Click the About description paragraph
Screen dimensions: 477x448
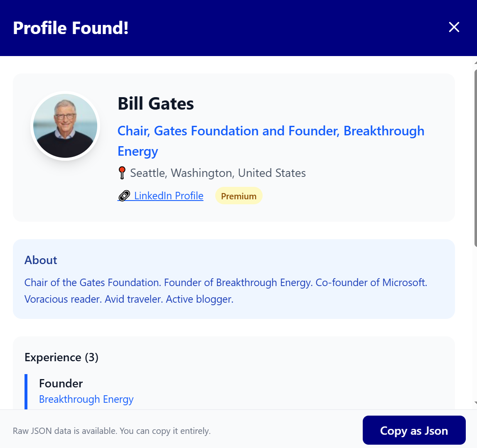[x=226, y=291]
